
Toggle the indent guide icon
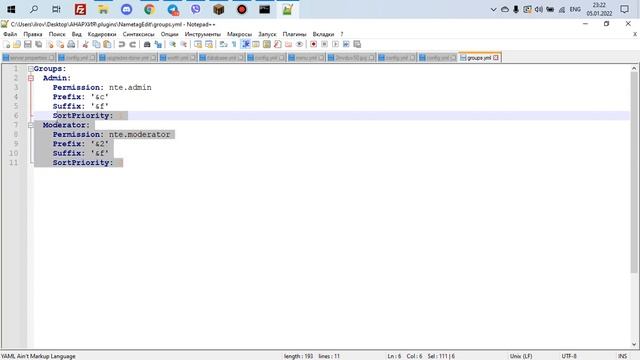[x=245, y=44]
